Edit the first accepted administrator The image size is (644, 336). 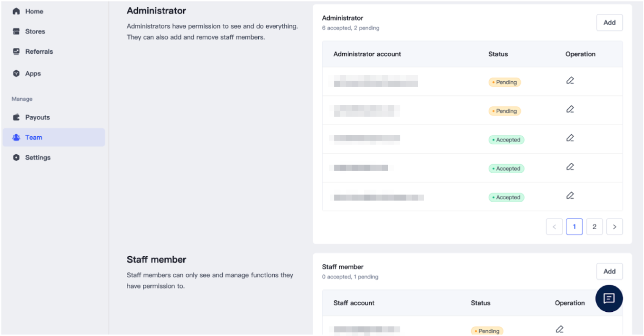pyautogui.click(x=570, y=138)
